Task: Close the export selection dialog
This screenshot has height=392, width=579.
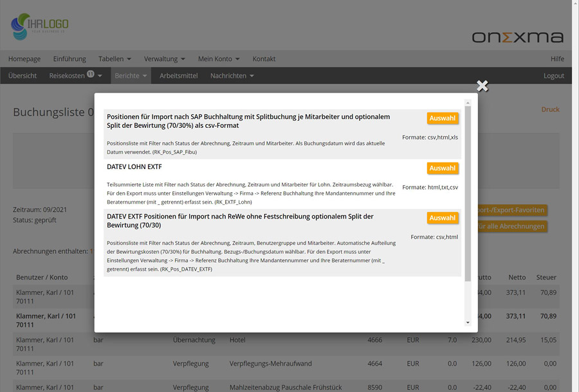Action: (x=482, y=85)
